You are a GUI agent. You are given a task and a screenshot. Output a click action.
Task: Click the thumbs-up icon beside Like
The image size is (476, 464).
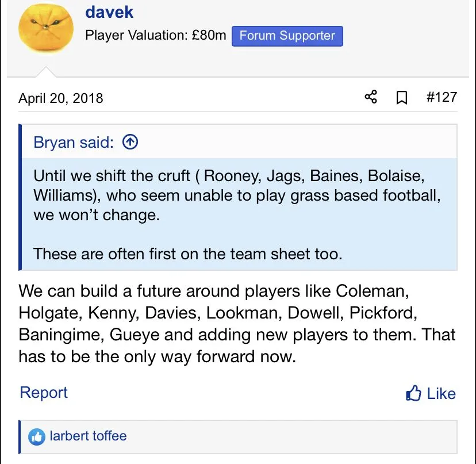point(413,393)
